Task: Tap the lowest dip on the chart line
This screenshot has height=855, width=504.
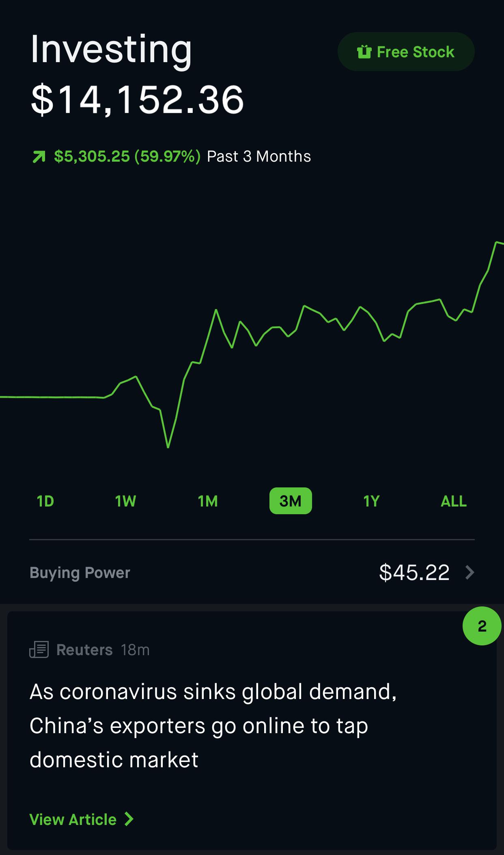Action: (x=168, y=447)
